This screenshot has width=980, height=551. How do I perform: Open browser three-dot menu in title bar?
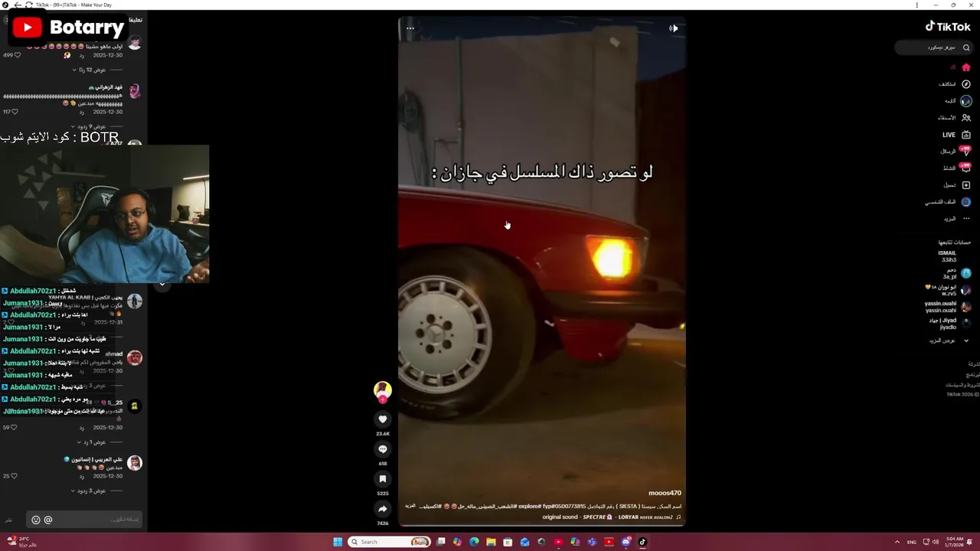[916, 5]
